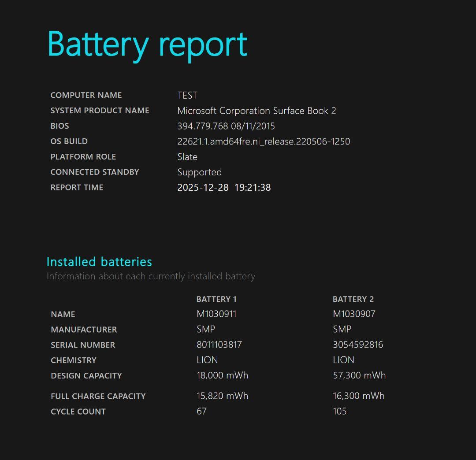Click the BATTERY 2 column header

tap(353, 299)
